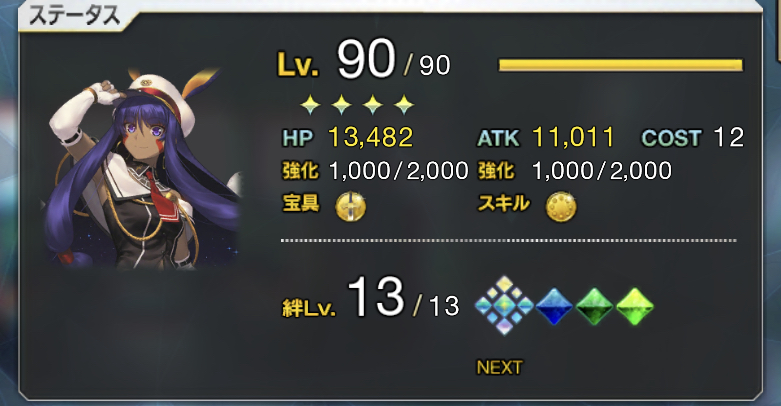Viewport: 781px width, 406px height.
Task: Select the light green bond crystal icon
Action: (635, 306)
